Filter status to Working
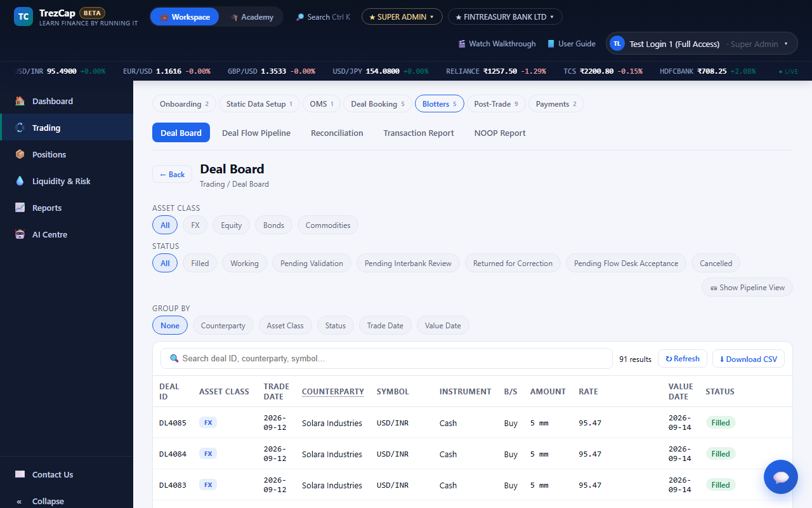Screen dimensions: 812x508 [x=245, y=264]
